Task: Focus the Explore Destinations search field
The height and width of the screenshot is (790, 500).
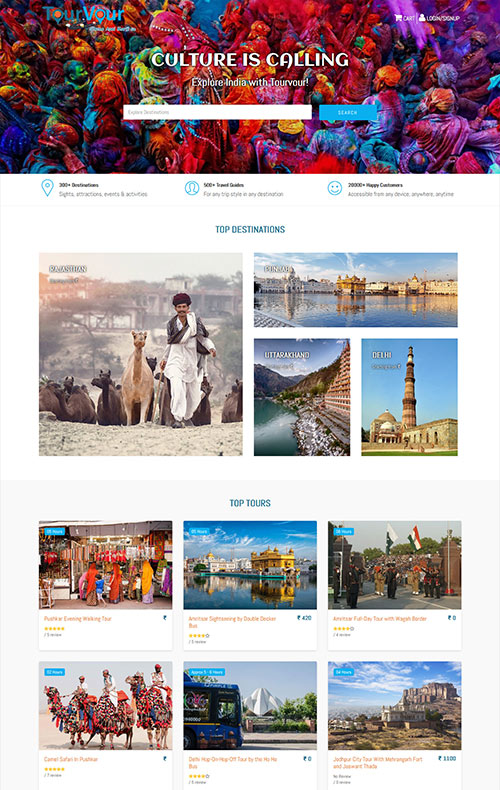Action: click(x=217, y=112)
